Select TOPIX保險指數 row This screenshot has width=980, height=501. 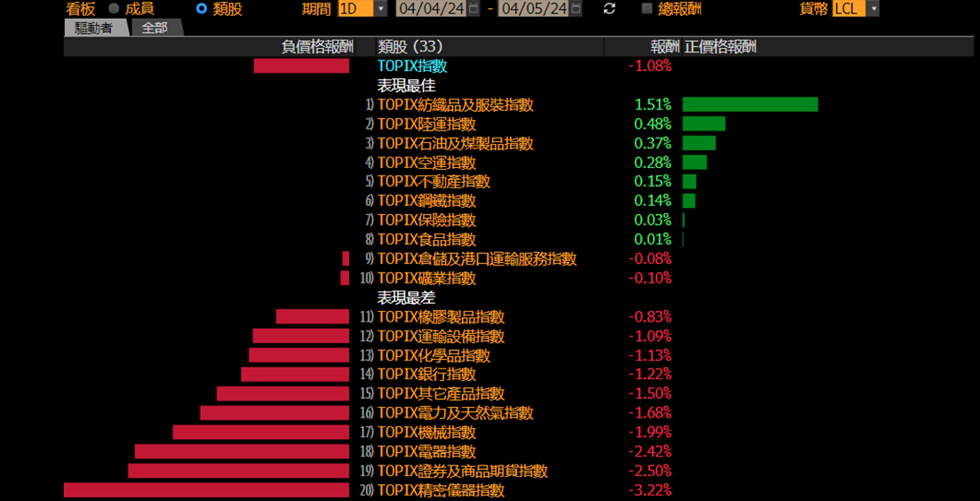pyautogui.click(x=426, y=220)
